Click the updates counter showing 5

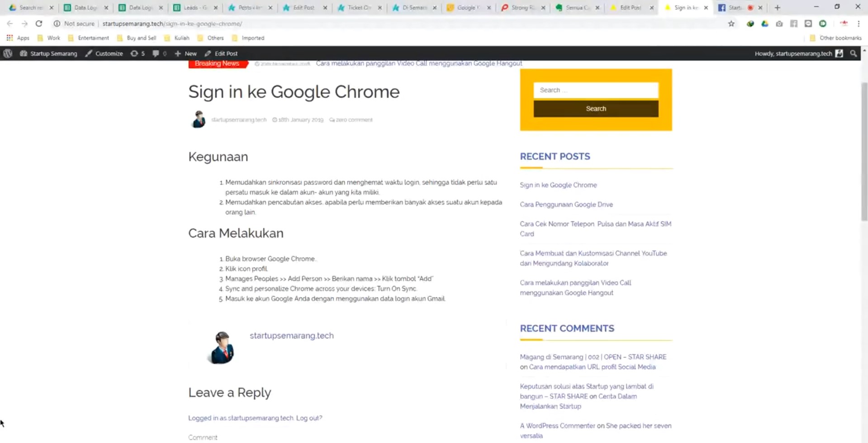click(x=138, y=53)
